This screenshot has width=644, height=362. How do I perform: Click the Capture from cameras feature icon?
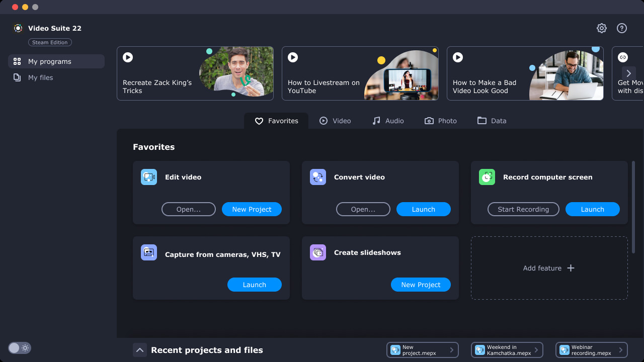[x=148, y=252]
